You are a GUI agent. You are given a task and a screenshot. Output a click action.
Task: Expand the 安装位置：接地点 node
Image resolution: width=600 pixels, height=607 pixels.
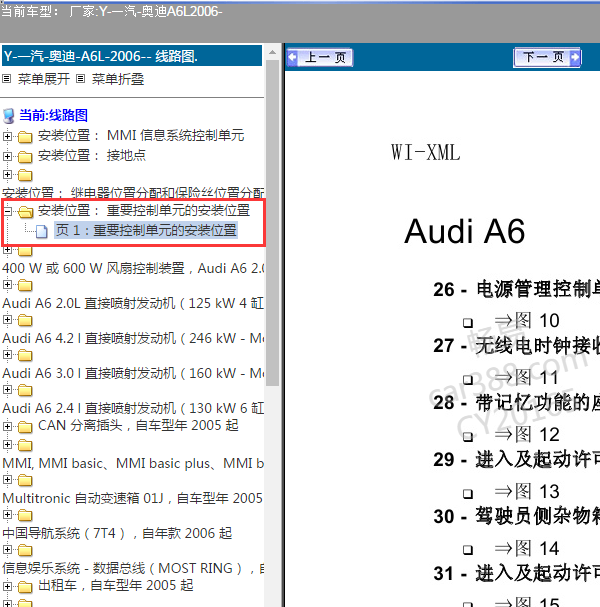[7, 156]
